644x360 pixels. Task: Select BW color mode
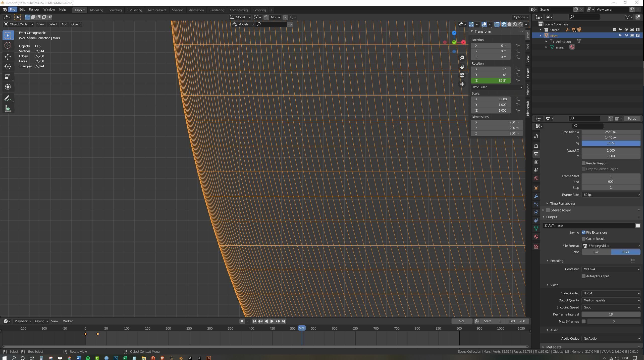coord(596,252)
